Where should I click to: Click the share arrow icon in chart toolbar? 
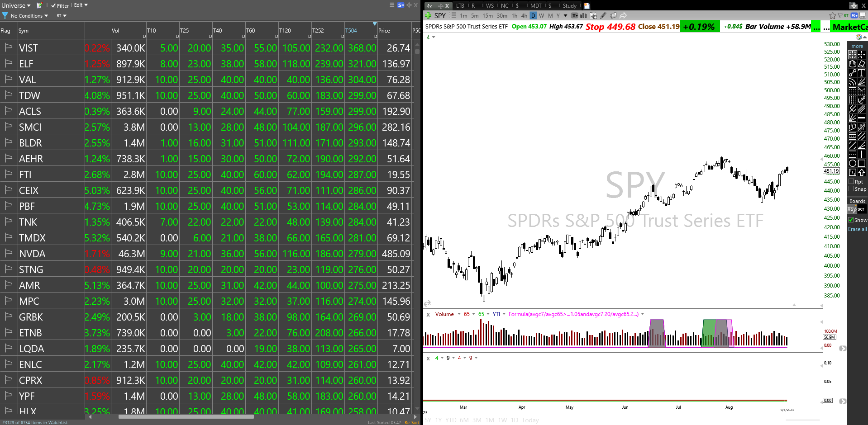tap(623, 15)
